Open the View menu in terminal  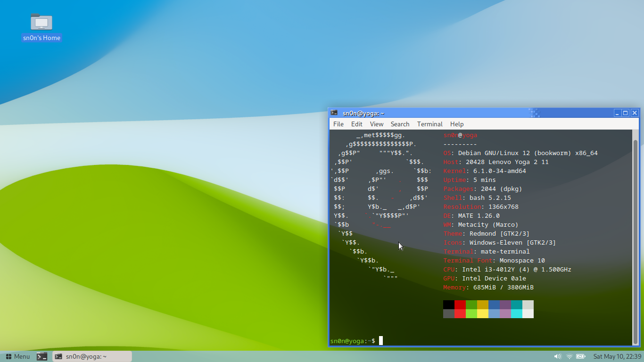pos(377,124)
